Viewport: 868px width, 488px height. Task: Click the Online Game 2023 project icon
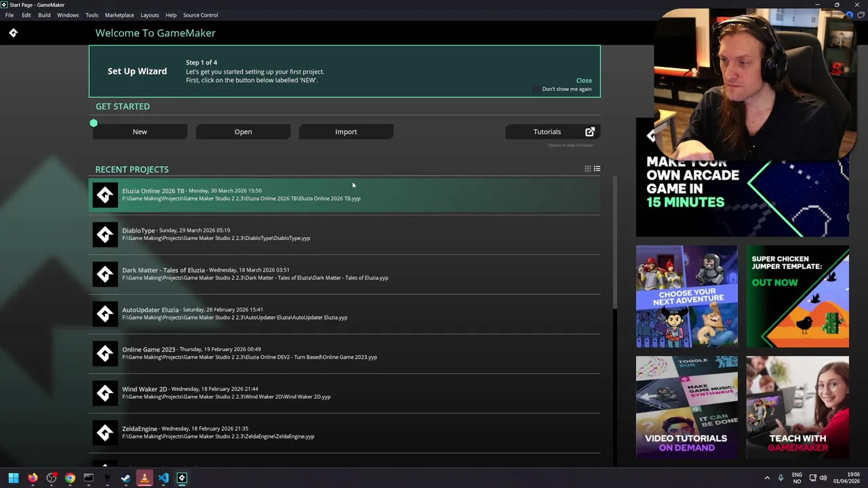(x=105, y=354)
